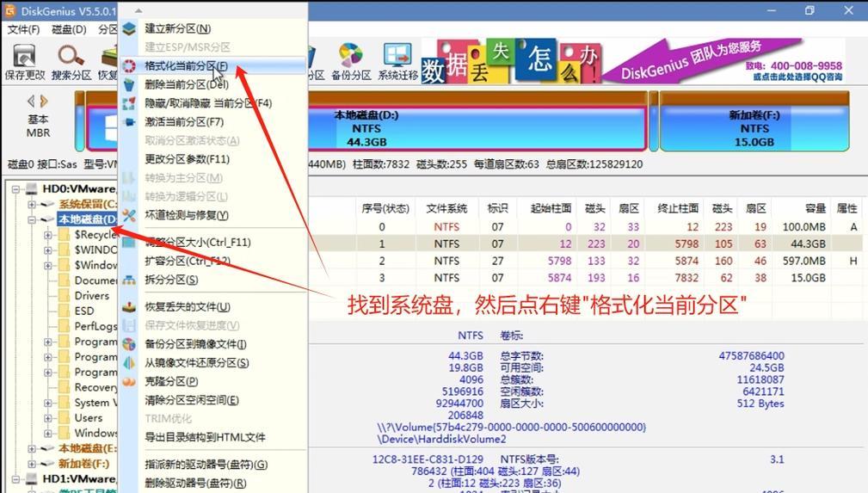Expand the System V folder node
Image resolution: width=868 pixels, height=493 pixels.
[48, 403]
